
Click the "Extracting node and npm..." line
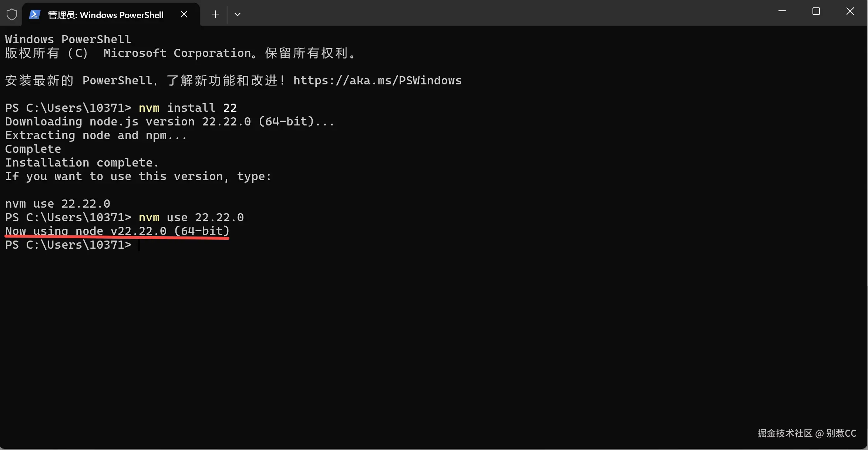coord(96,135)
